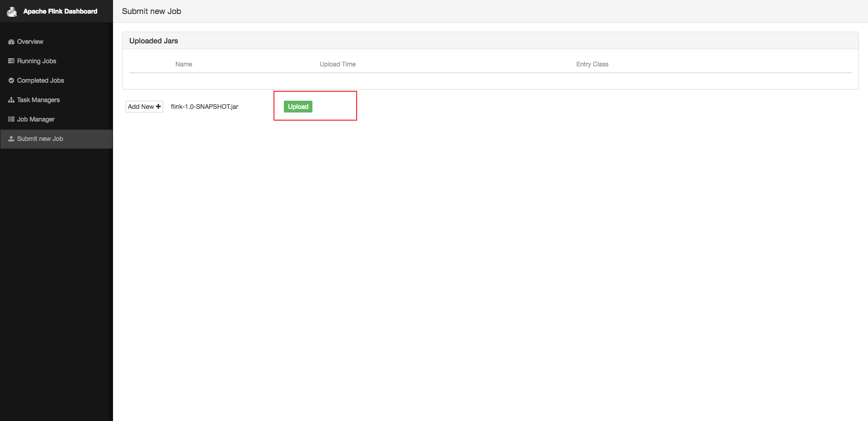Click the Name column header
Screen dimensions: 868x421
[x=184, y=64]
